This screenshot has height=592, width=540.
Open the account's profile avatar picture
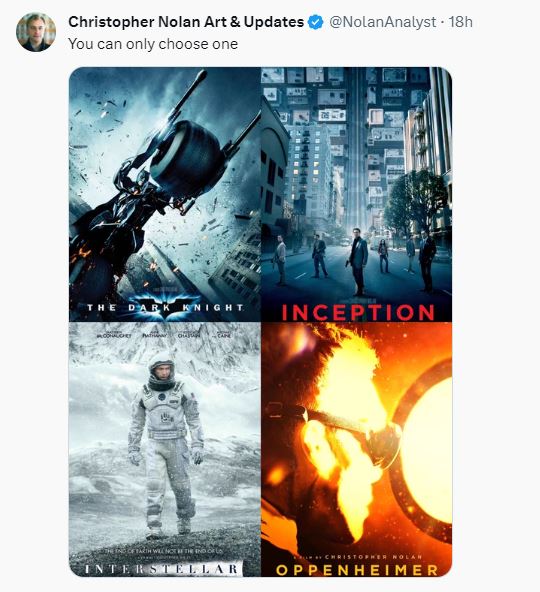tap(36, 32)
